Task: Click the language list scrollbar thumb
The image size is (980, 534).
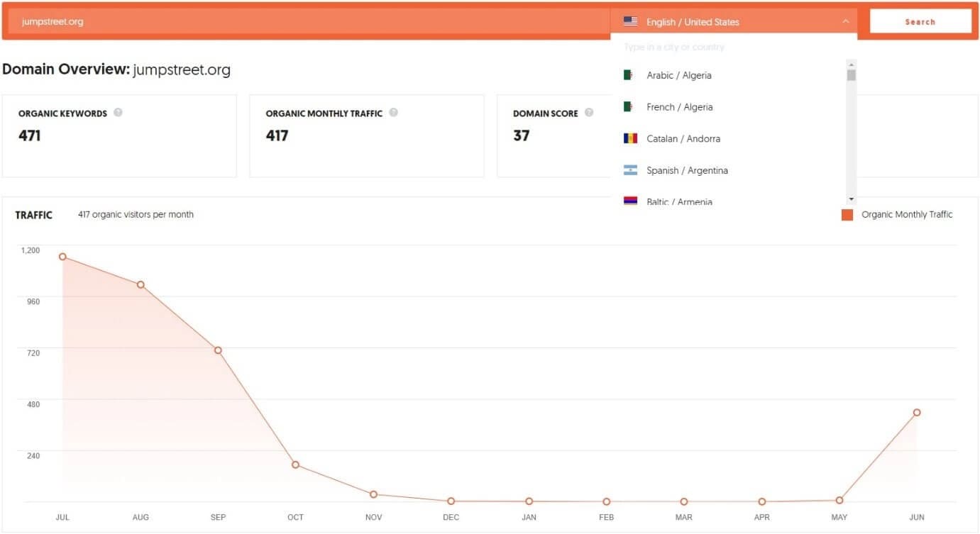Action: coord(852,75)
